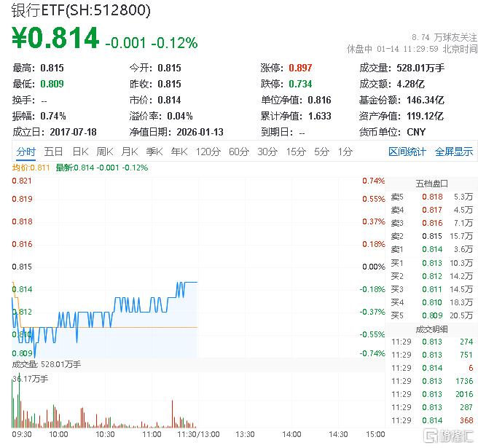Screen dimensions: 478x448
Task: Select the 月K monthly candlestick tab
Action: pos(130,152)
